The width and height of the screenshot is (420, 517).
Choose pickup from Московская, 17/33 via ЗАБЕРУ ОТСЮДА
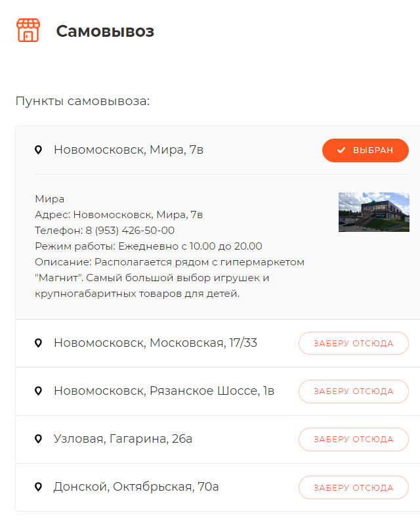tap(353, 343)
